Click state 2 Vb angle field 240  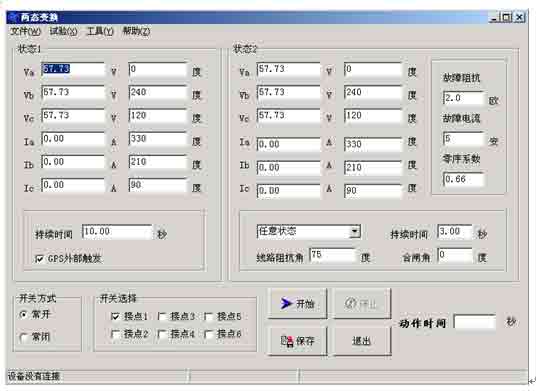(373, 92)
